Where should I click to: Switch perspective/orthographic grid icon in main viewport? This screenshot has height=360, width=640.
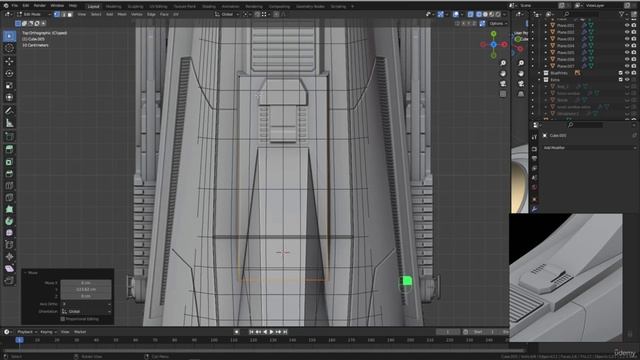tap(503, 94)
